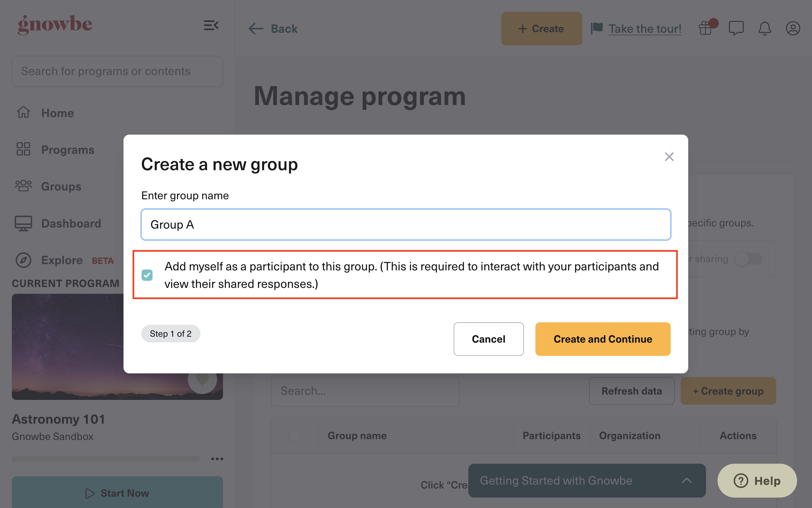The width and height of the screenshot is (812, 508).
Task: Click the Groups people icon
Action: pyautogui.click(x=23, y=186)
